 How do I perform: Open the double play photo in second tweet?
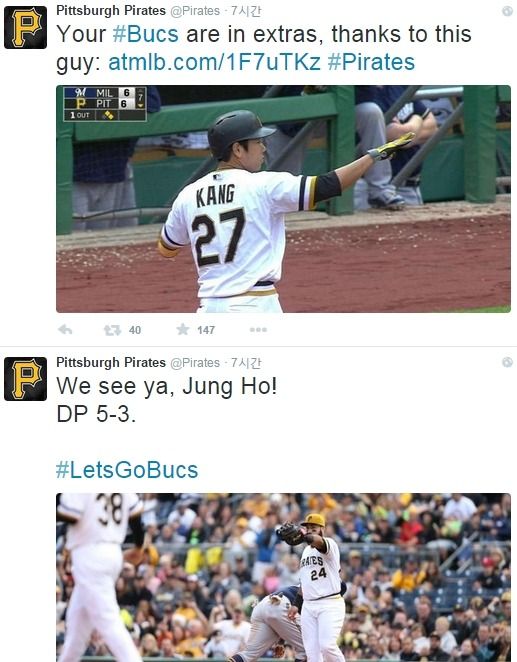pos(283,577)
